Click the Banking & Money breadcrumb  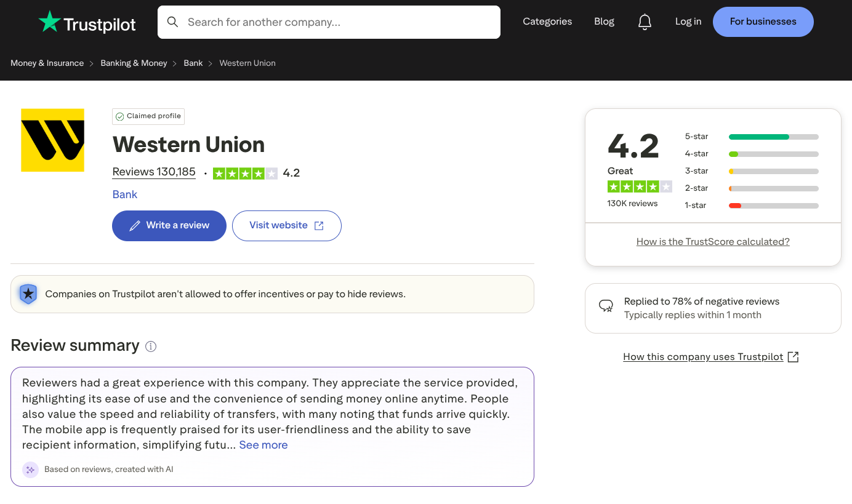(134, 63)
